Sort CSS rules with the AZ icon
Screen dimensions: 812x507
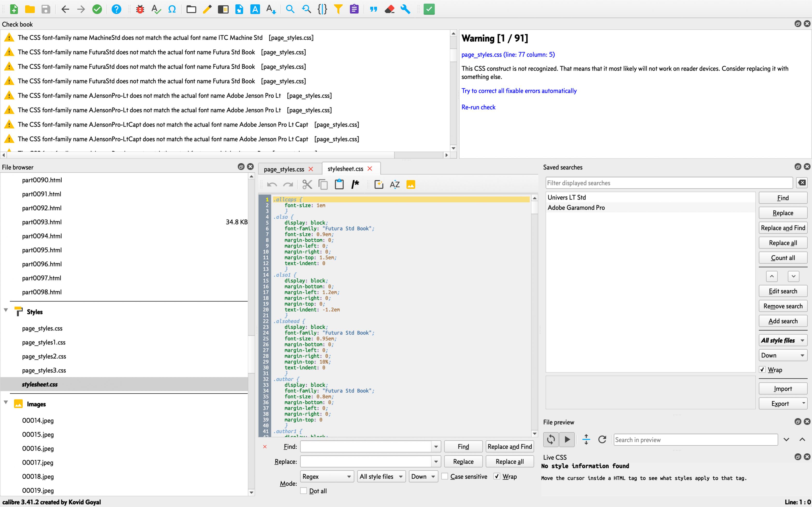click(395, 185)
